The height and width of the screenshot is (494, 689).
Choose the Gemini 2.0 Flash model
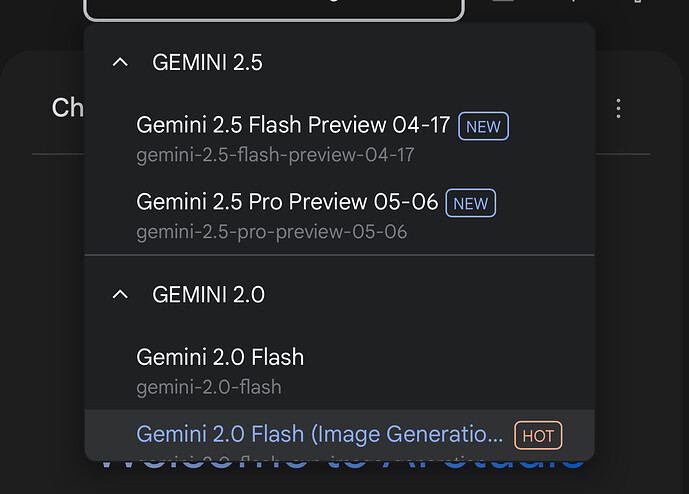[x=339, y=371]
